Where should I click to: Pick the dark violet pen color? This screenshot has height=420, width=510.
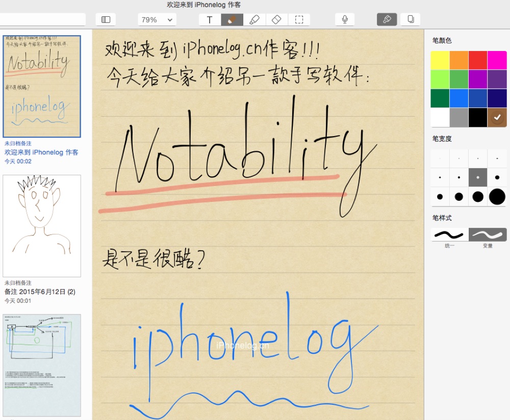click(497, 79)
